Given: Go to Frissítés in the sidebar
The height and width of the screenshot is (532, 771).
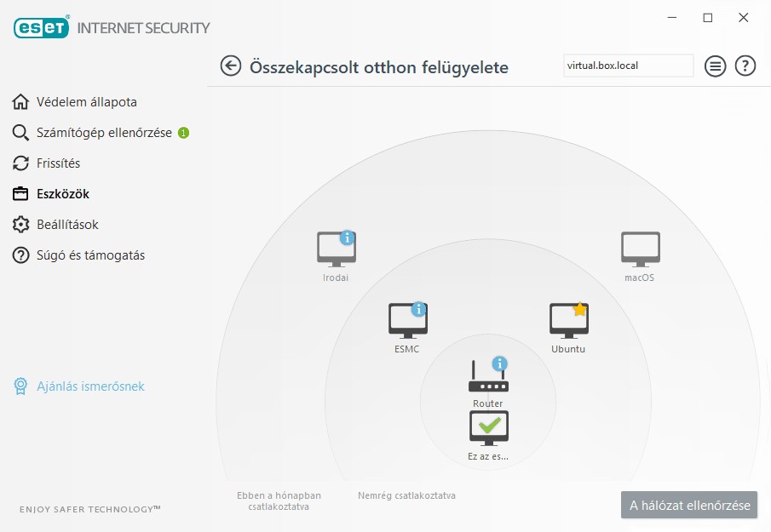Looking at the screenshot, I should tap(58, 163).
